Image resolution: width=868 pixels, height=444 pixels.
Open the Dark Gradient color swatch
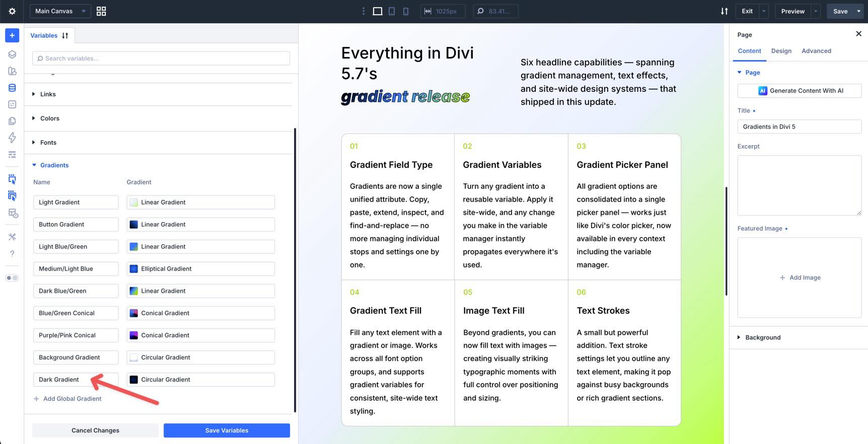tap(134, 379)
